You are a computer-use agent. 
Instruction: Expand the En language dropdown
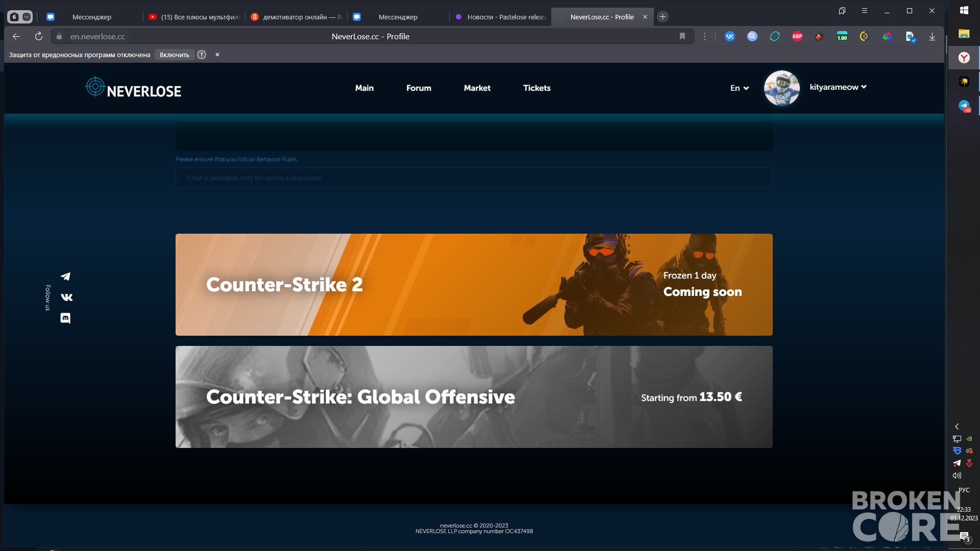[740, 88]
